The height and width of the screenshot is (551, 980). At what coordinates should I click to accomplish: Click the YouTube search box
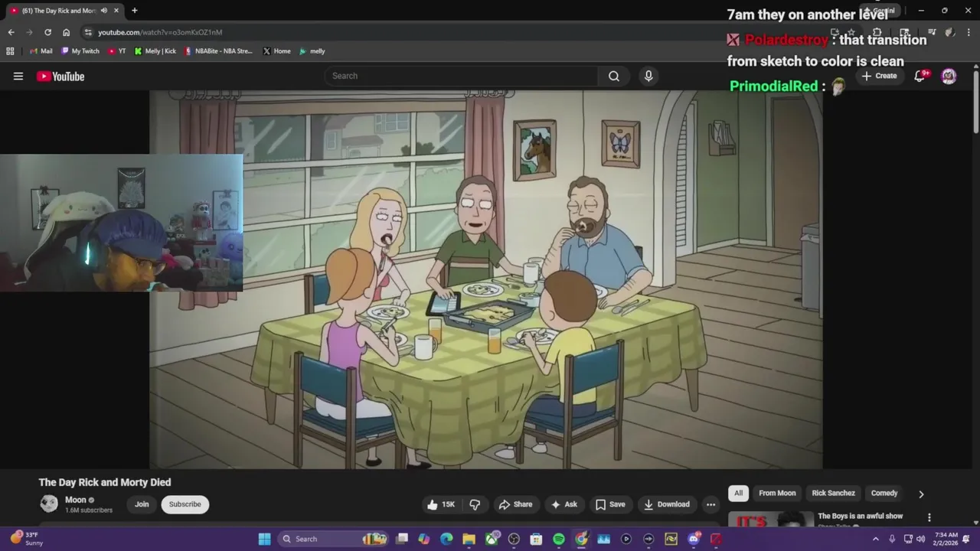pos(462,76)
